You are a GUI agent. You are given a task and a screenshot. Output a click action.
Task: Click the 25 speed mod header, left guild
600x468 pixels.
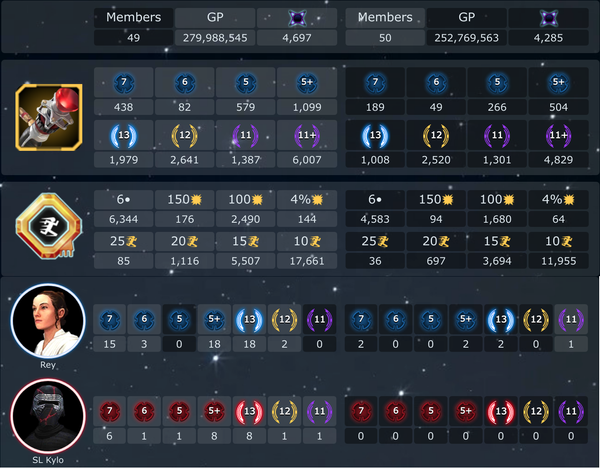(123, 241)
